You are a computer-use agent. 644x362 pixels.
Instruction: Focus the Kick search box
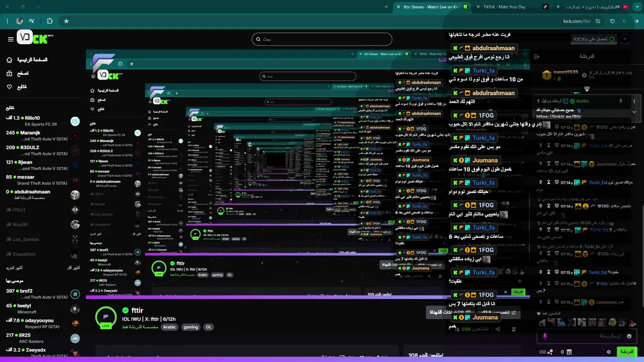point(322,39)
